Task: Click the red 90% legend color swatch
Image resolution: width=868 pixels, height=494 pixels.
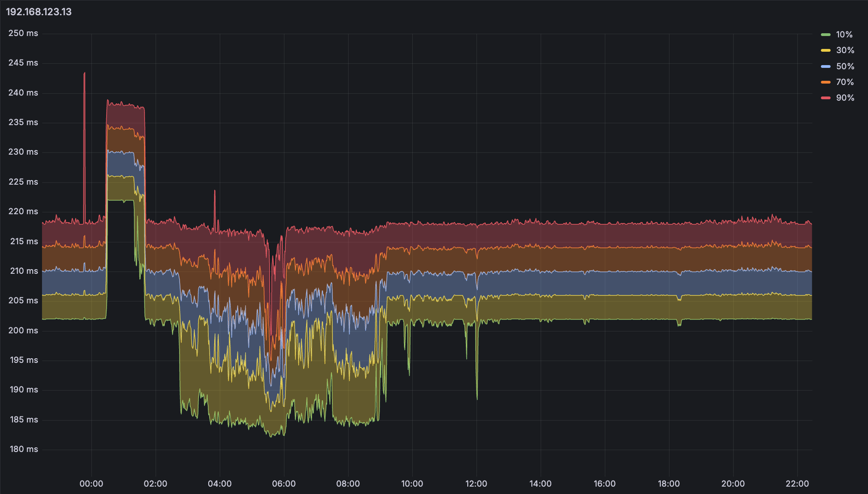Action: (x=826, y=98)
